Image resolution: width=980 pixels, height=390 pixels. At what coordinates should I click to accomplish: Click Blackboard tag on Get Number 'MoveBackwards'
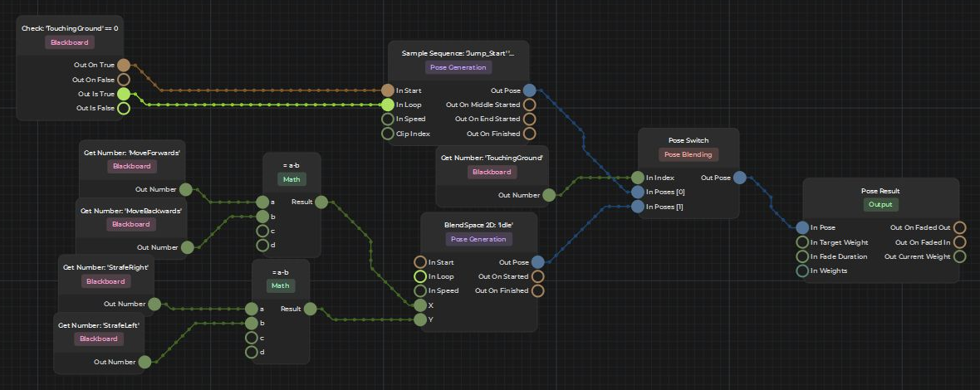pyautogui.click(x=131, y=225)
